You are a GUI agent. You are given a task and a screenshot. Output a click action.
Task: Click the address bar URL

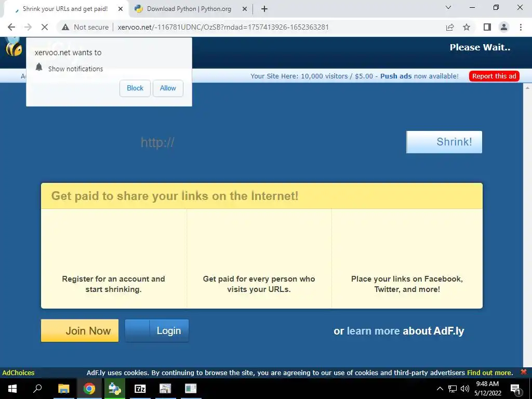[223, 27]
